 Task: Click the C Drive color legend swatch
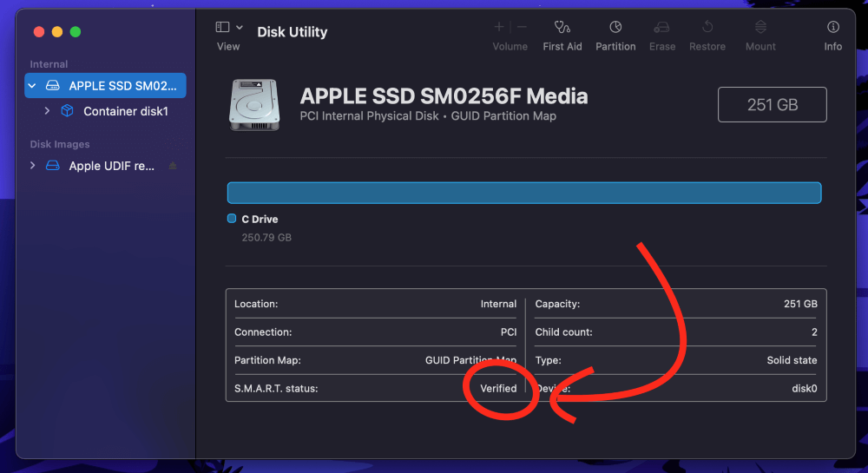coord(232,219)
